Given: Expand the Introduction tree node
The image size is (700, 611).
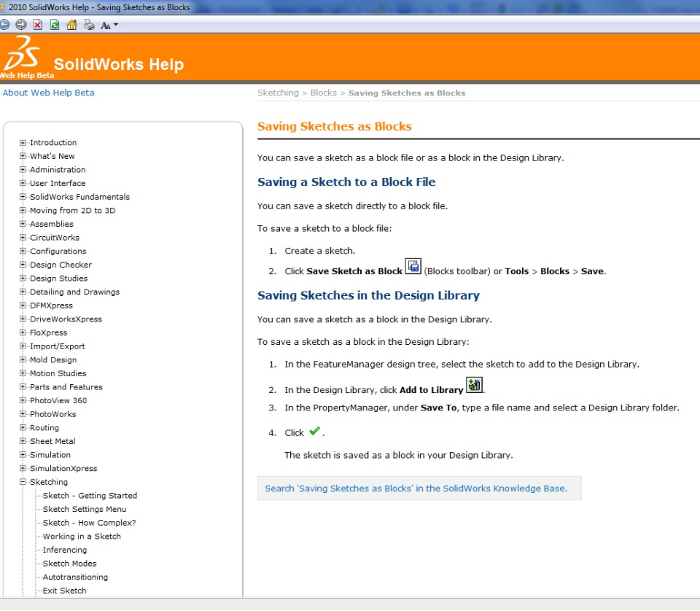Looking at the screenshot, I should coord(23,143).
